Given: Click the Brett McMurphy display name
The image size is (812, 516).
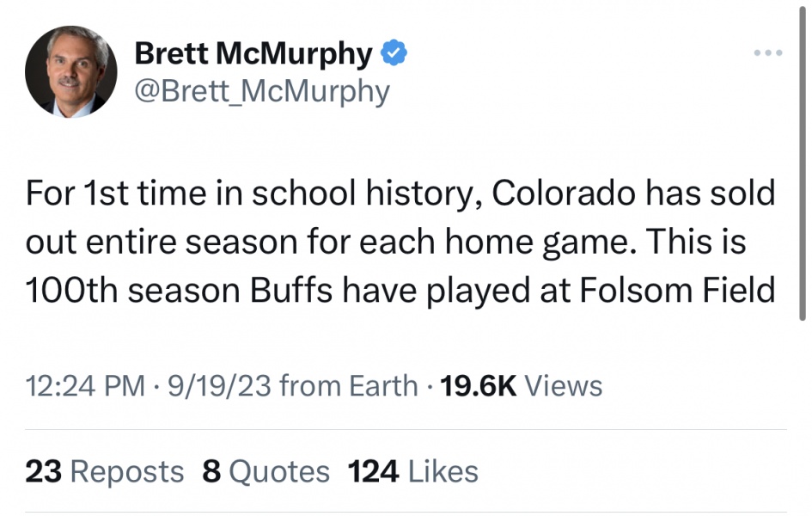Looking at the screenshot, I should click(x=253, y=54).
